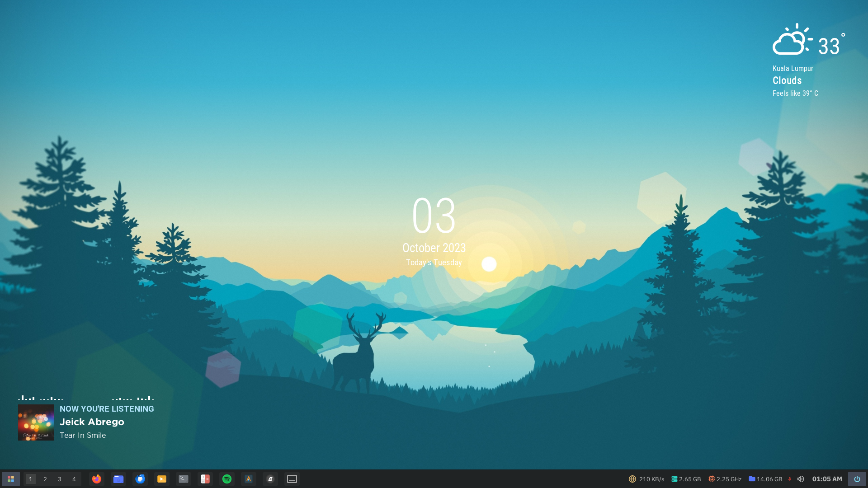
Task: Click the Jeick Abrego artist name
Action: tap(92, 422)
